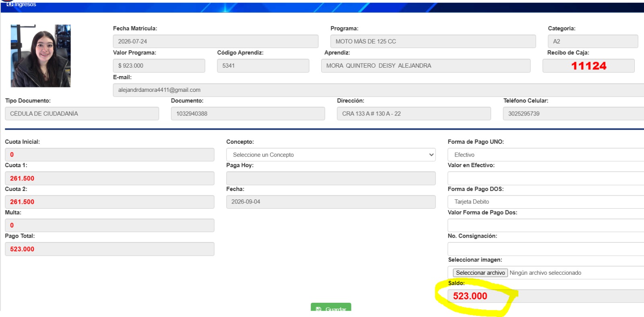
Task: Click the Cuota 1 field
Action: (109, 178)
